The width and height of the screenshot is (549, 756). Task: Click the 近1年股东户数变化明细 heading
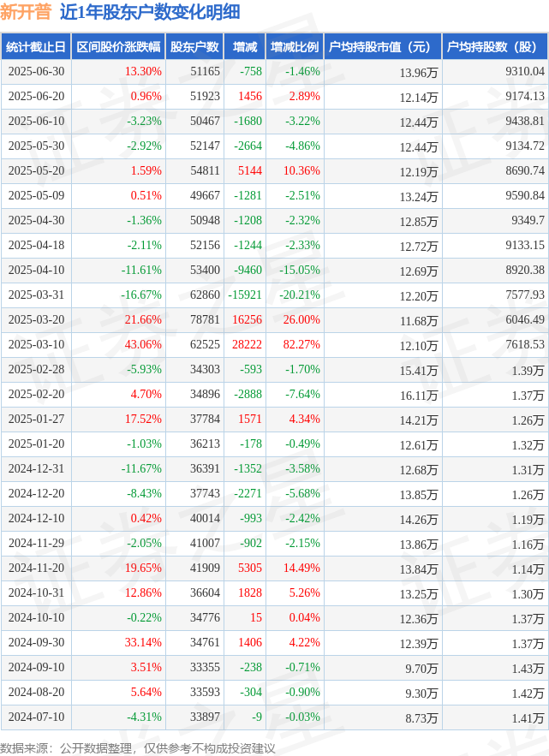coord(150,12)
